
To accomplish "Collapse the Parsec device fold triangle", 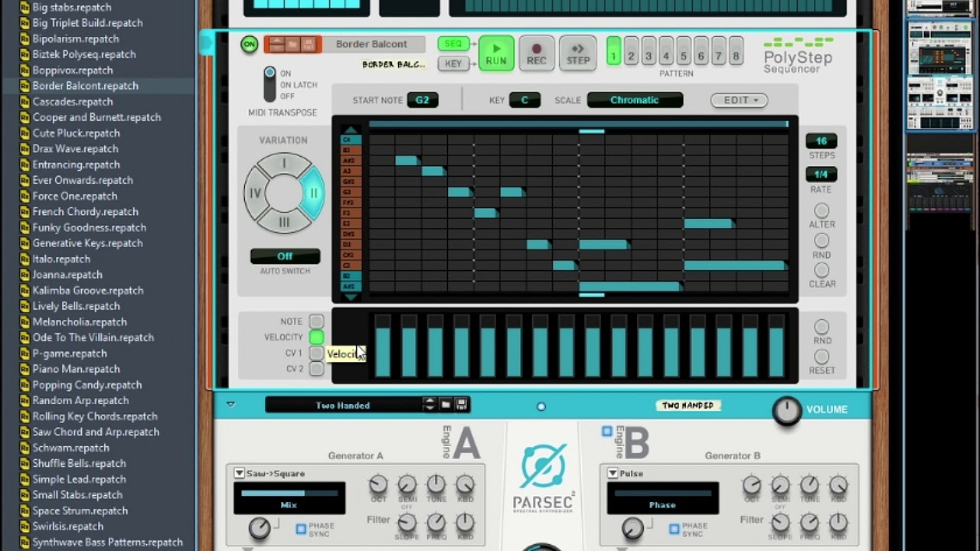I will [230, 404].
